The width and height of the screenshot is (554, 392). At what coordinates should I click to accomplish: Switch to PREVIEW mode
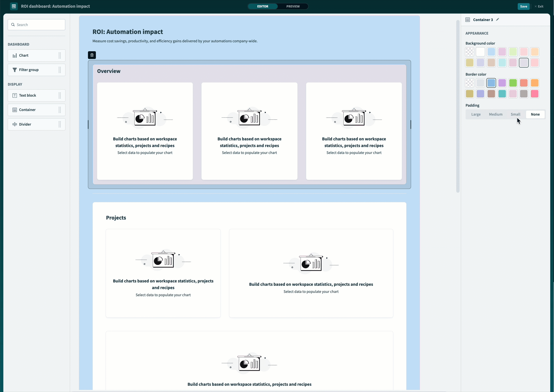pyautogui.click(x=293, y=6)
